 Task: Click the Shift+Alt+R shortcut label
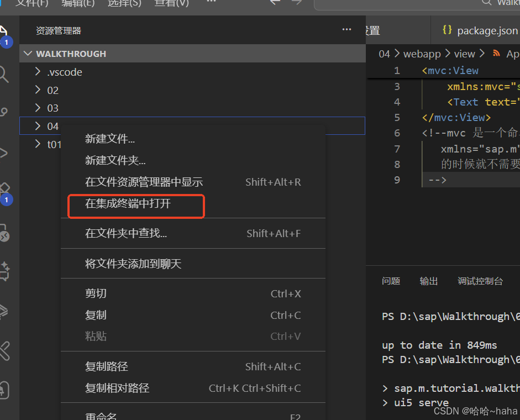pos(274,182)
